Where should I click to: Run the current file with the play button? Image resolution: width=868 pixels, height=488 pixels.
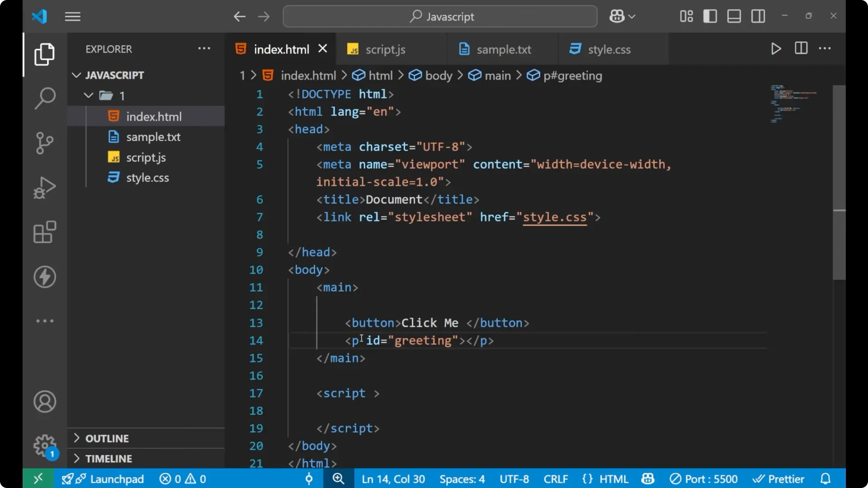click(x=776, y=49)
